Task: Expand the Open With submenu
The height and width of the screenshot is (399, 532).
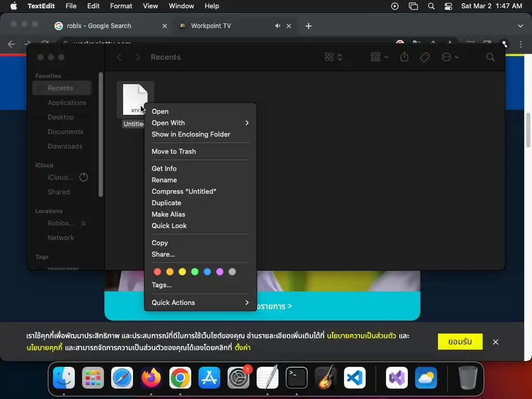Action: click(200, 123)
